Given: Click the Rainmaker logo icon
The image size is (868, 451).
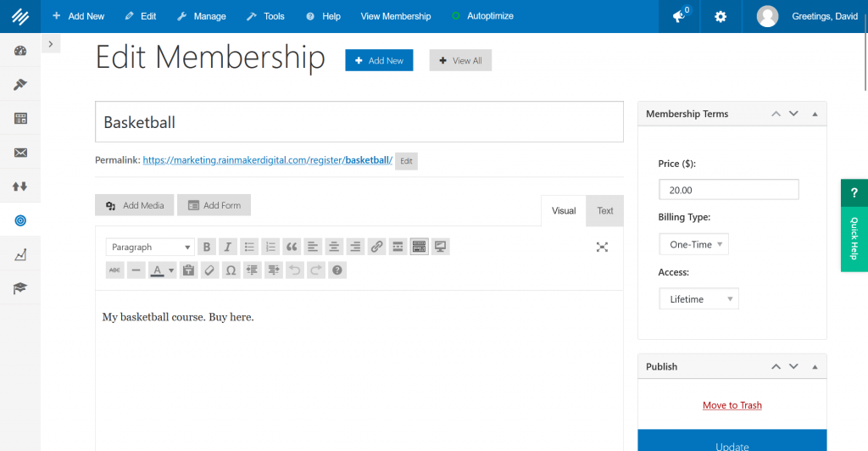Looking at the screenshot, I should tap(20, 17).
